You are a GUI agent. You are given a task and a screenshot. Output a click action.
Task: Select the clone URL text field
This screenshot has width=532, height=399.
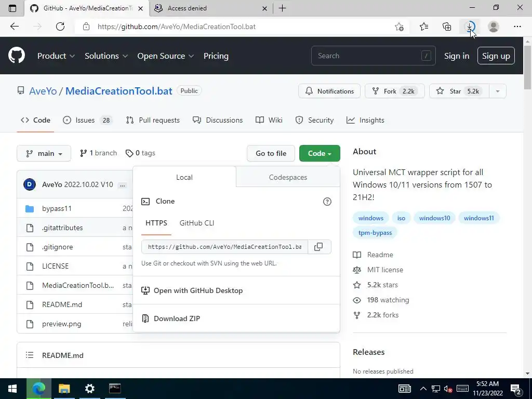(224, 247)
